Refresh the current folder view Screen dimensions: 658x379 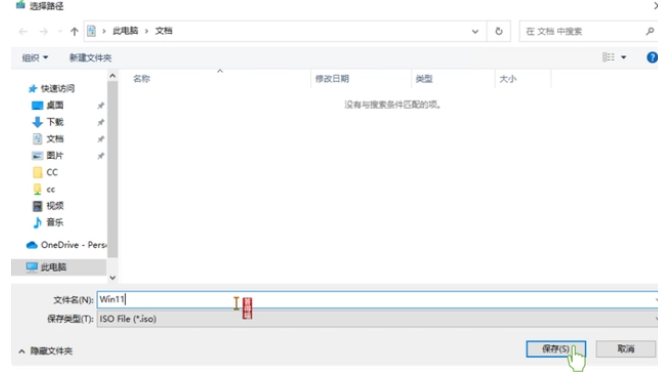click(499, 31)
